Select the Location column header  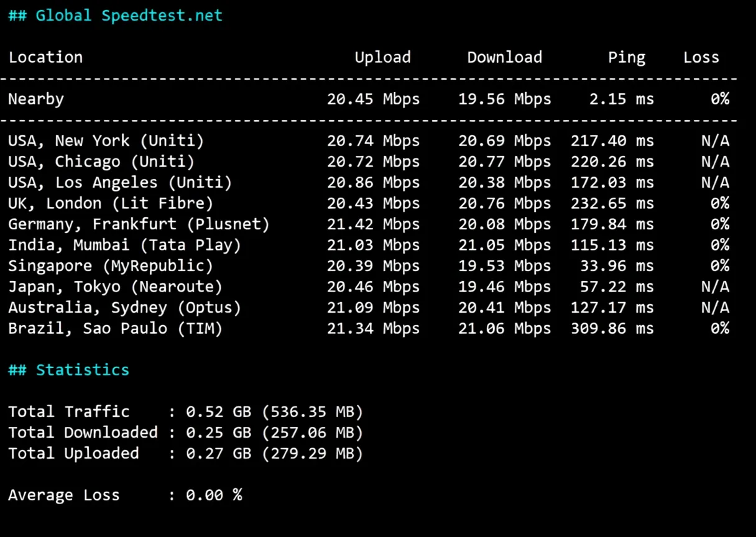45,57
